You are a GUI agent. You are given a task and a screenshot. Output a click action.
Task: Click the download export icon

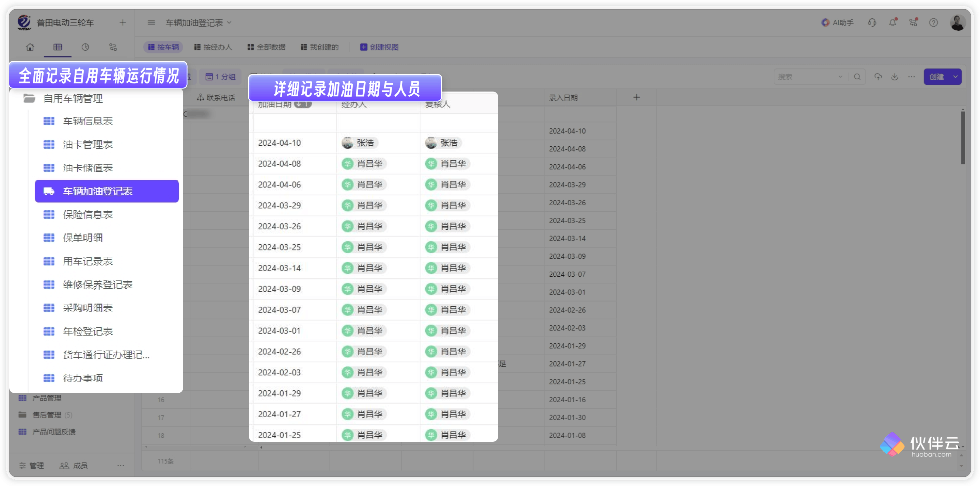[895, 77]
